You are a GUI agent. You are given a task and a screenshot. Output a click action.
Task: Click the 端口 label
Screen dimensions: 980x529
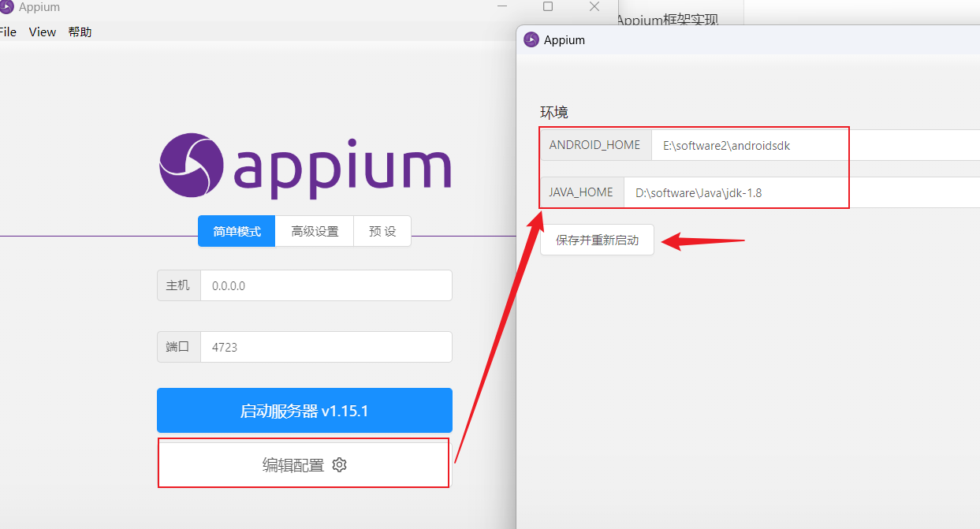pos(178,347)
